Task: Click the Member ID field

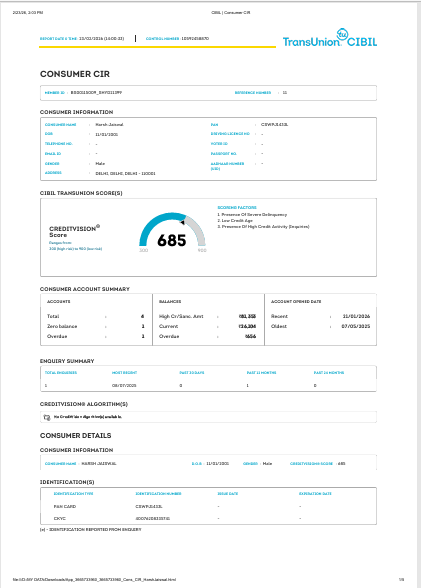Action: tap(83, 93)
